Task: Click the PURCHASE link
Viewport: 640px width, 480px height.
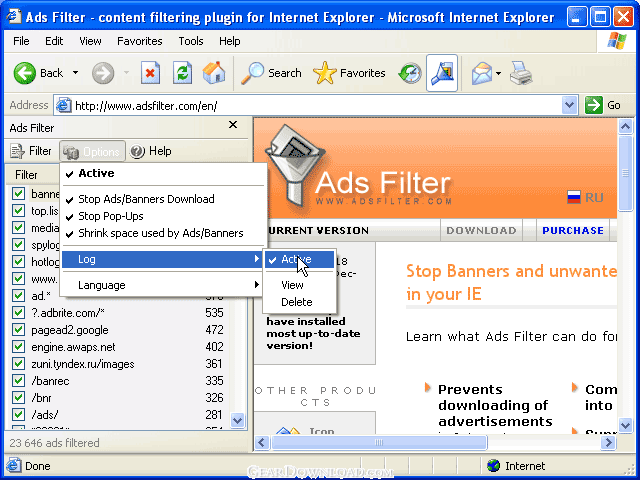Action: click(x=572, y=230)
